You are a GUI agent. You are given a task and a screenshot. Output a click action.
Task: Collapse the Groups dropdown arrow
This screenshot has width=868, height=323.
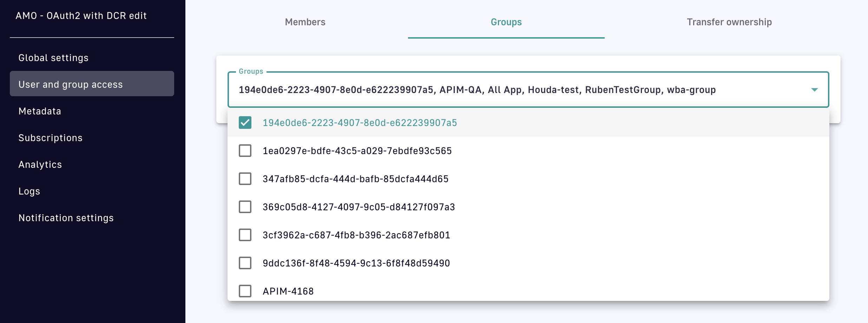pos(814,90)
